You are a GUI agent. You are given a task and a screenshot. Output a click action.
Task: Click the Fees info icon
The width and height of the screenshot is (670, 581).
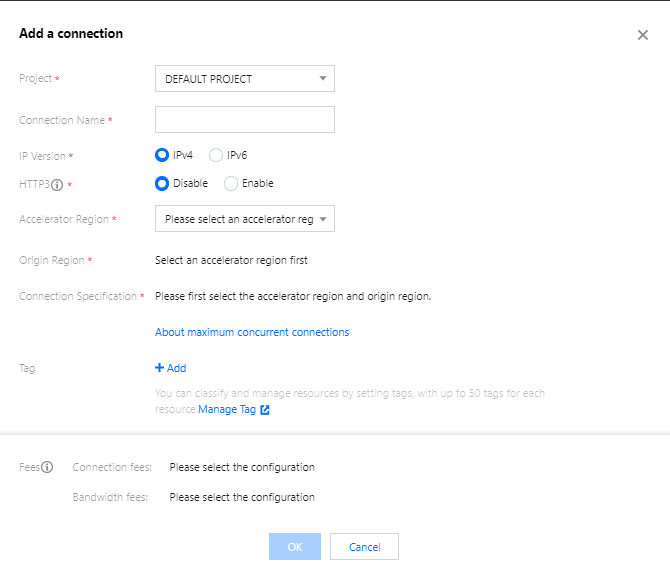click(x=47, y=467)
